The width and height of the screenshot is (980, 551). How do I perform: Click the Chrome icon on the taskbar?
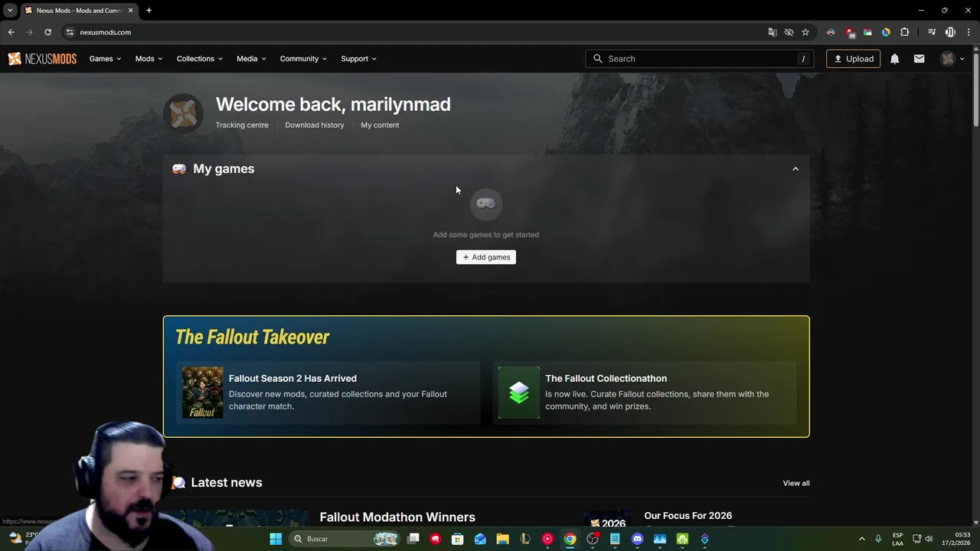[x=570, y=539]
